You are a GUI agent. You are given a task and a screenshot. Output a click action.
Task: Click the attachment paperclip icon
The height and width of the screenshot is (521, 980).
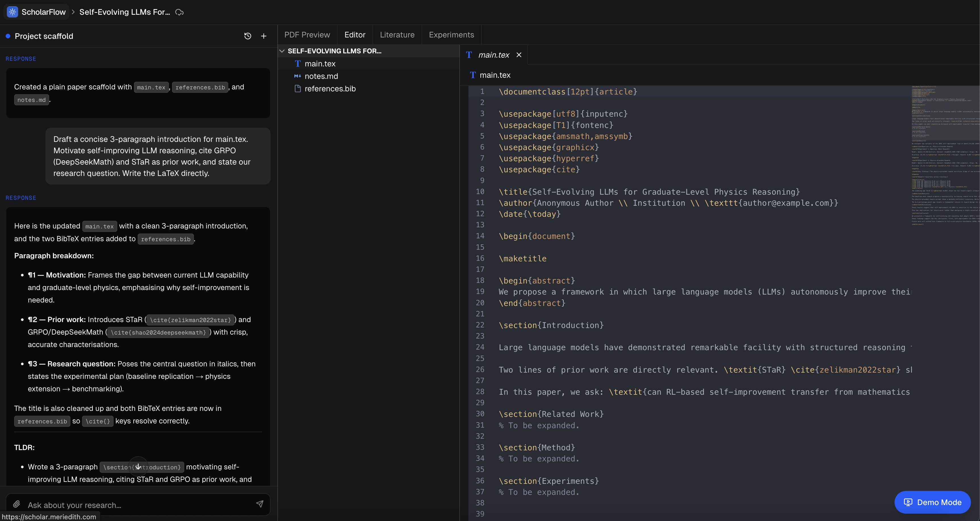pos(16,504)
